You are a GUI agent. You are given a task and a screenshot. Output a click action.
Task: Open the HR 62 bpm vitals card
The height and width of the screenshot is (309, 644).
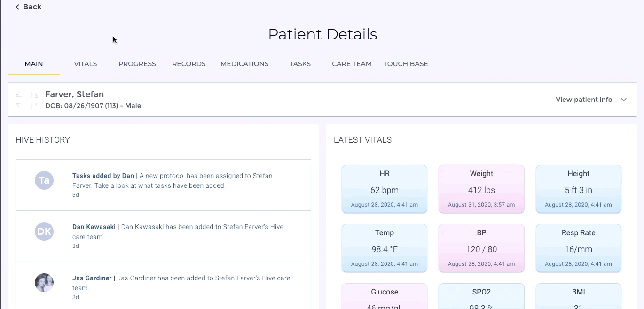pos(385,189)
